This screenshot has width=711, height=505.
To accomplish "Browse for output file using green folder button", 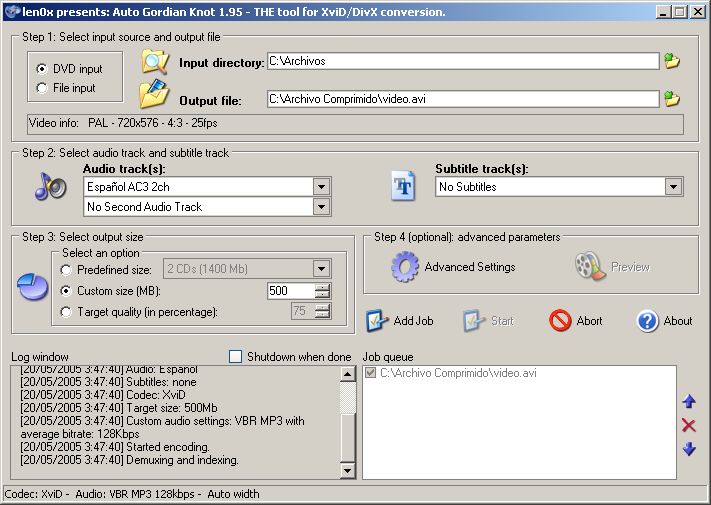I will (x=672, y=98).
